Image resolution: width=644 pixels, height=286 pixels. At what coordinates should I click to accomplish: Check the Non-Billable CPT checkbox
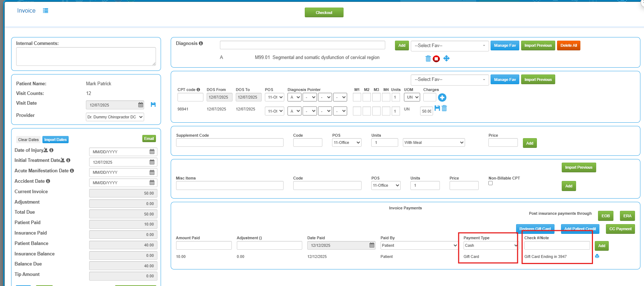point(491,183)
